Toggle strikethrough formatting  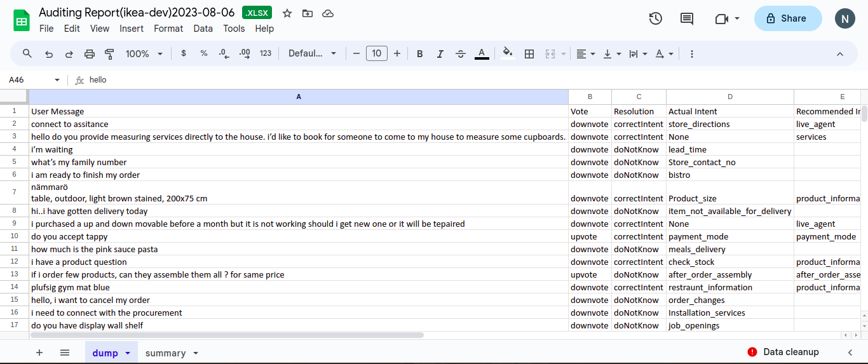click(461, 54)
